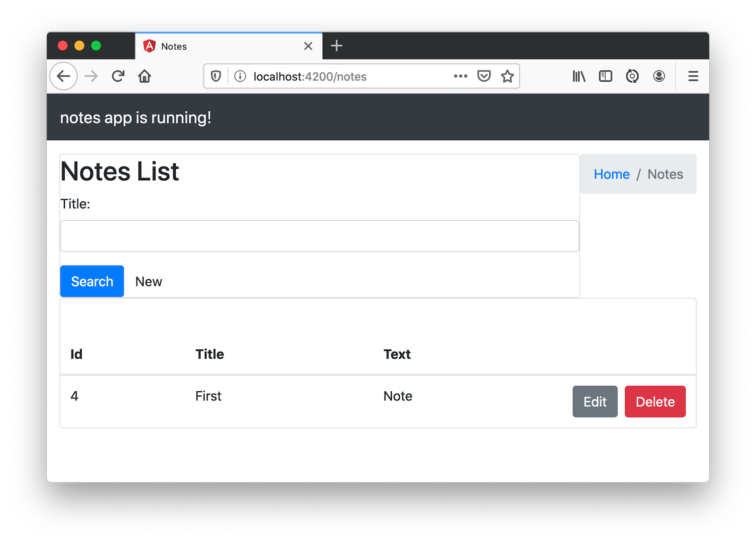
Task: Show site information icon in address bar
Action: (x=240, y=76)
